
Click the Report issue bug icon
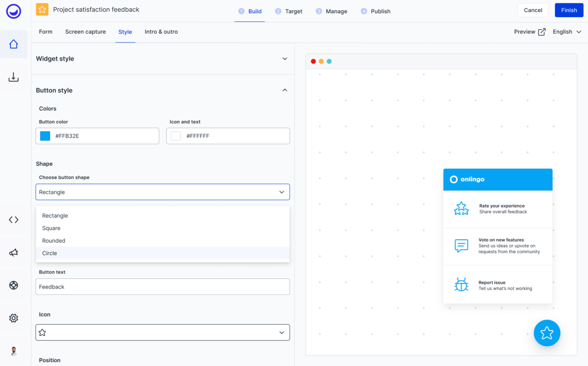point(461,284)
